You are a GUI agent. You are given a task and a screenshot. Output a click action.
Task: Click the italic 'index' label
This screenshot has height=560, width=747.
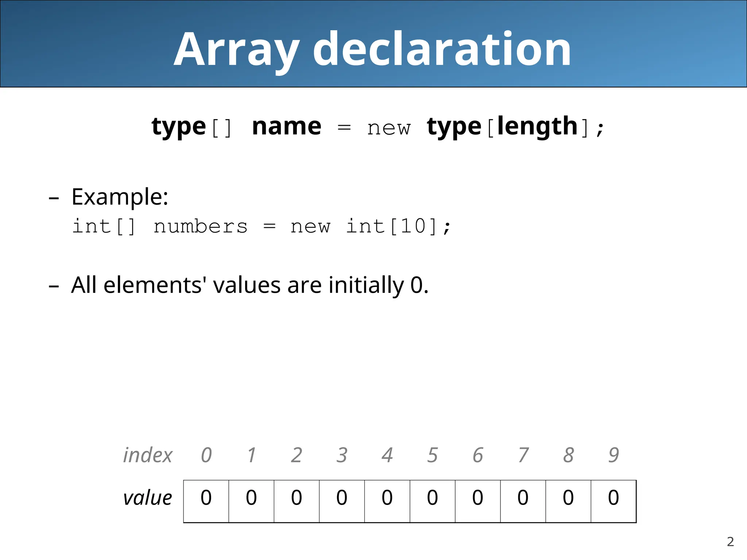(x=147, y=455)
